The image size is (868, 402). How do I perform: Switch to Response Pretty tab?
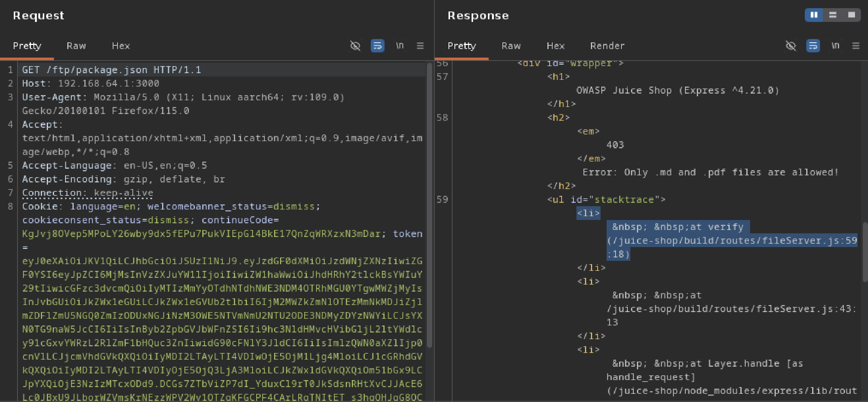(462, 46)
